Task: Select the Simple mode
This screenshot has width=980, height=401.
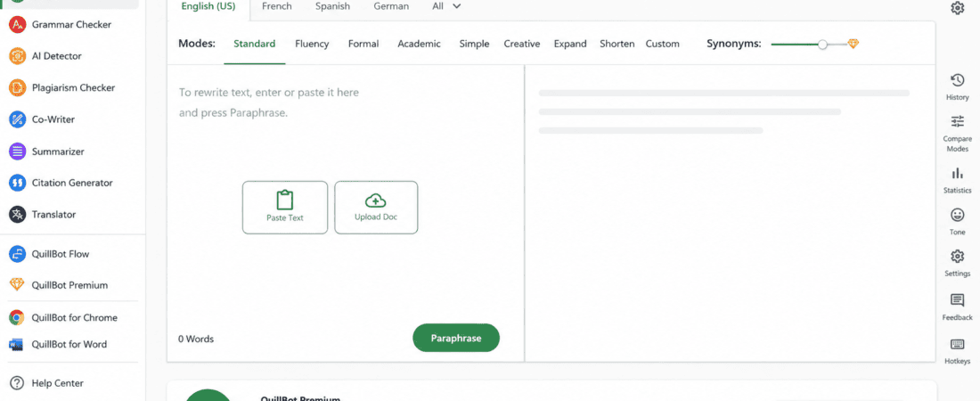Action: (x=474, y=44)
